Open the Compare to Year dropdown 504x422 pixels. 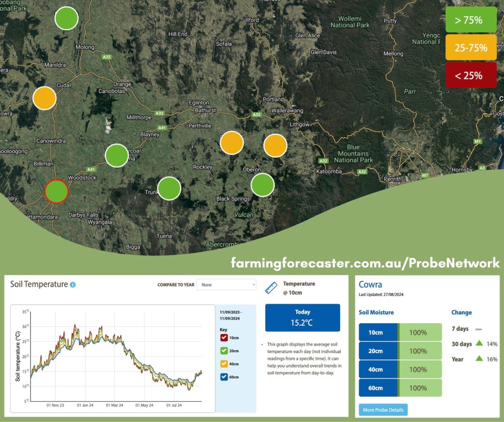226,285
